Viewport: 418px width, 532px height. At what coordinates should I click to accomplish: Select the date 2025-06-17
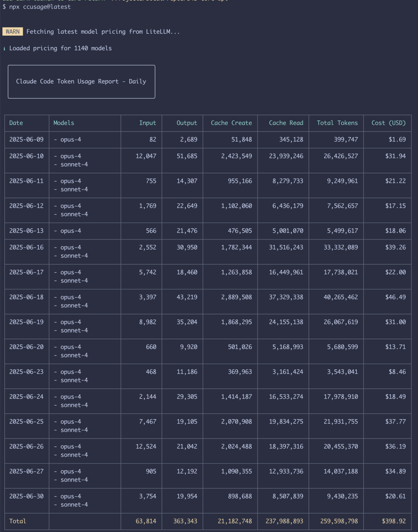pos(26,272)
